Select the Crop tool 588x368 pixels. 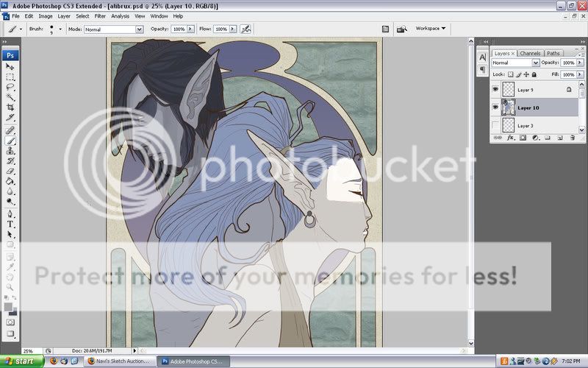pos(10,107)
